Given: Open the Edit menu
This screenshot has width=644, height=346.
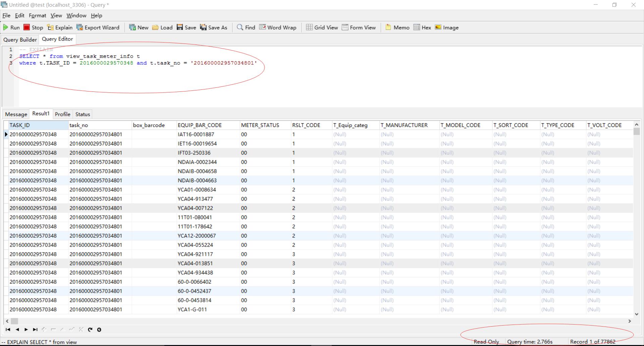Looking at the screenshot, I should pyautogui.click(x=19, y=15).
